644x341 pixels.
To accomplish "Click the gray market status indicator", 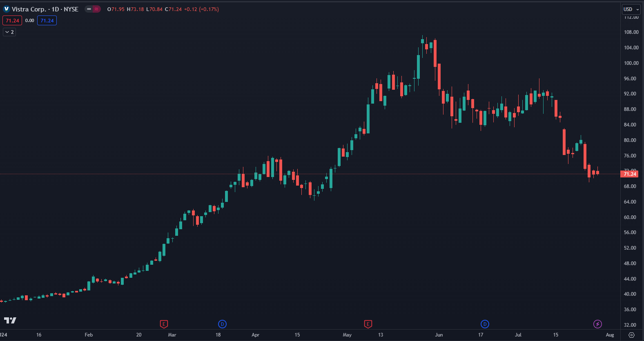I will (89, 9).
